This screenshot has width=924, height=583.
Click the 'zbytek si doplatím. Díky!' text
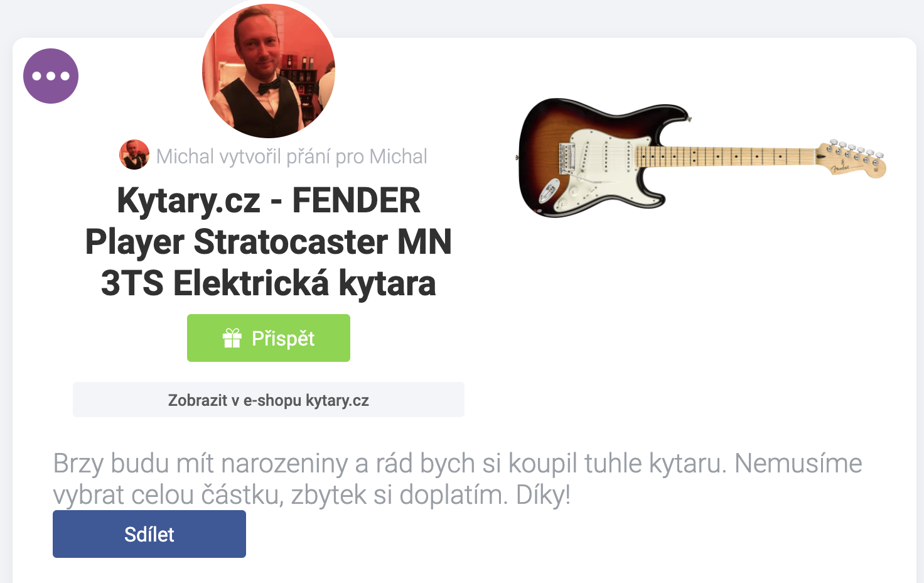[x=431, y=495]
